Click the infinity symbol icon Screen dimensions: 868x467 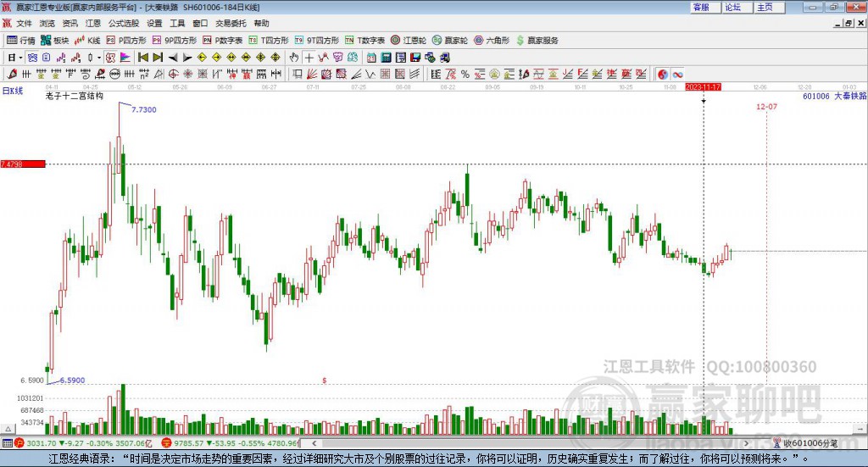click(677, 74)
